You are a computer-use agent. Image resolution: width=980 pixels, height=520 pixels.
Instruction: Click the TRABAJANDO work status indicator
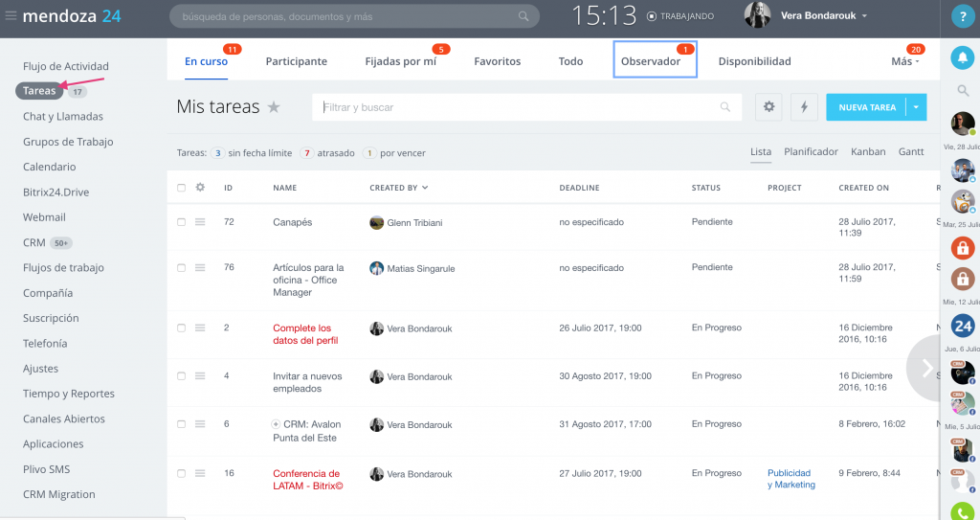pos(680,16)
